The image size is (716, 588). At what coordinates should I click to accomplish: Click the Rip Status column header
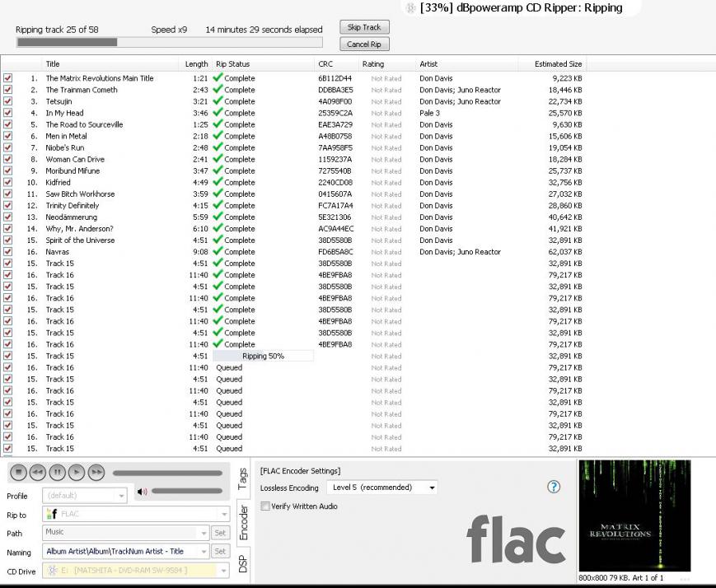tap(264, 64)
